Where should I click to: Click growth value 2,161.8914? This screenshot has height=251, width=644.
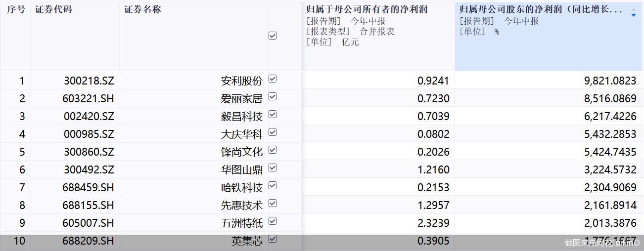(x=610, y=206)
